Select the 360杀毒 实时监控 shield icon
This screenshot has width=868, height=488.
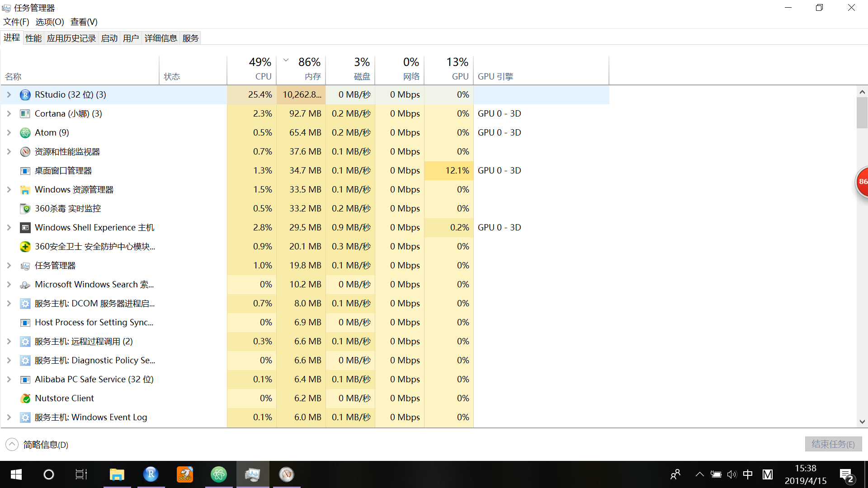pos(25,209)
